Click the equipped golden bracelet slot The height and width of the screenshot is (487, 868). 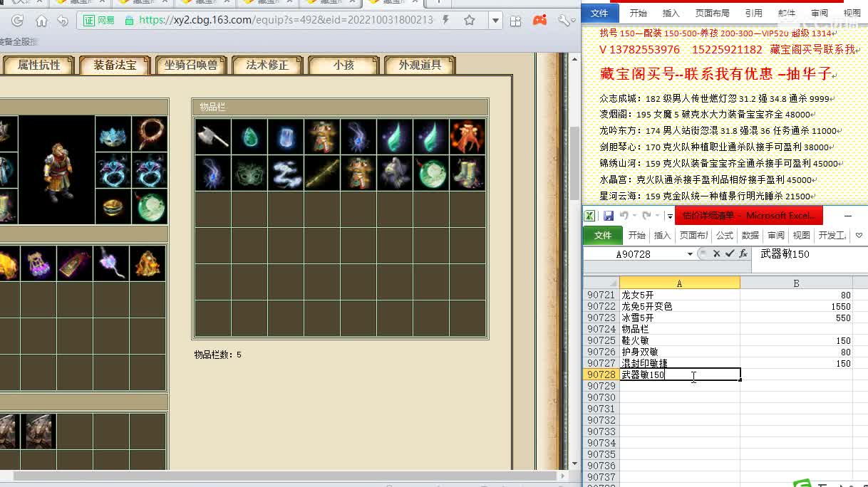tap(113, 206)
